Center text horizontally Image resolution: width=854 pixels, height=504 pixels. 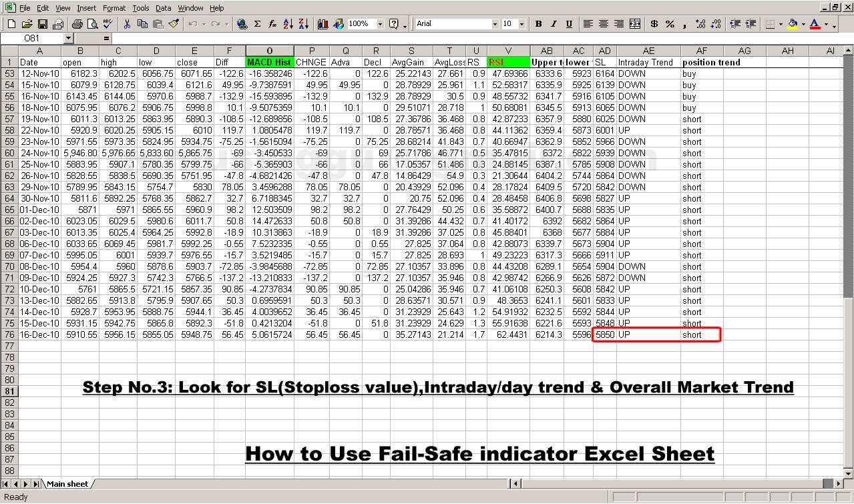604,24
